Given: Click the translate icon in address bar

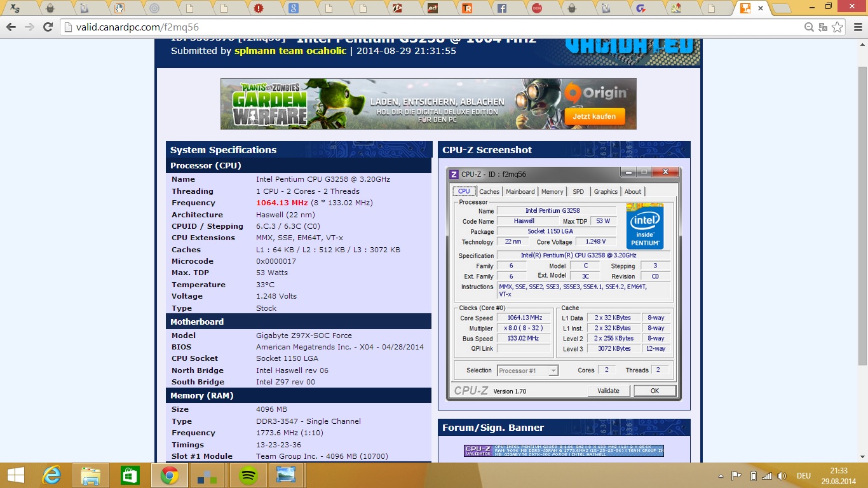Looking at the screenshot, I should tap(823, 27).
